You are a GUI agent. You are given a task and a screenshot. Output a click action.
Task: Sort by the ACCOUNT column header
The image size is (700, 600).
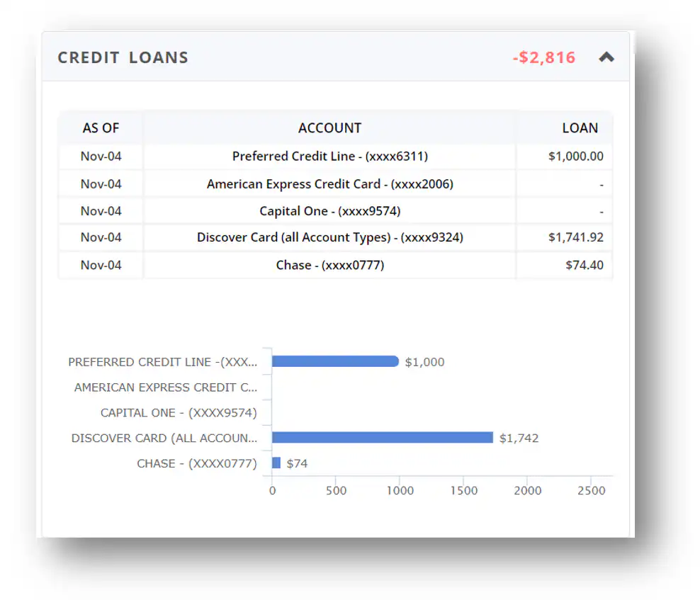pos(329,128)
